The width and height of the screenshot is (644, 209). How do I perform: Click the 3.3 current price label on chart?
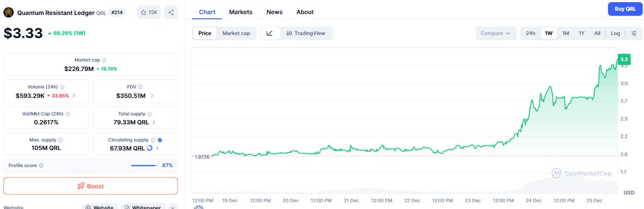[x=624, y=59]
